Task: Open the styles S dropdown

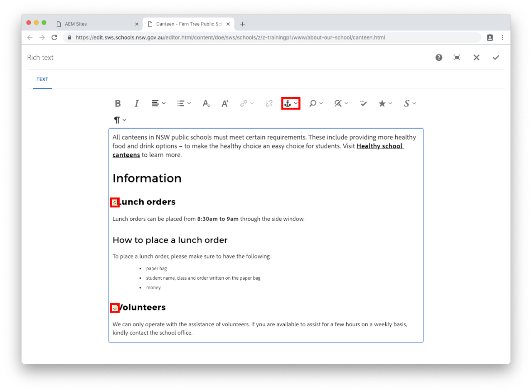Action: (410, 104)
